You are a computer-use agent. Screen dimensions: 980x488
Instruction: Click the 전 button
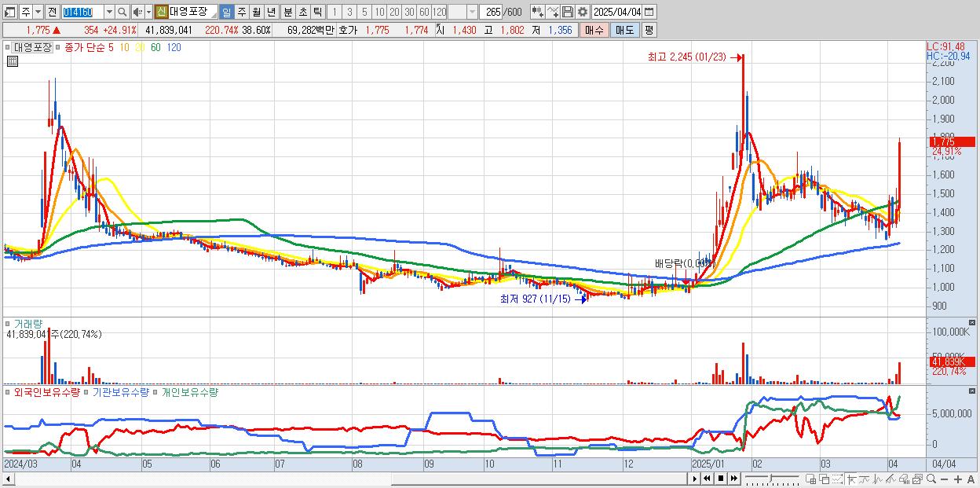tap(52, 13)
